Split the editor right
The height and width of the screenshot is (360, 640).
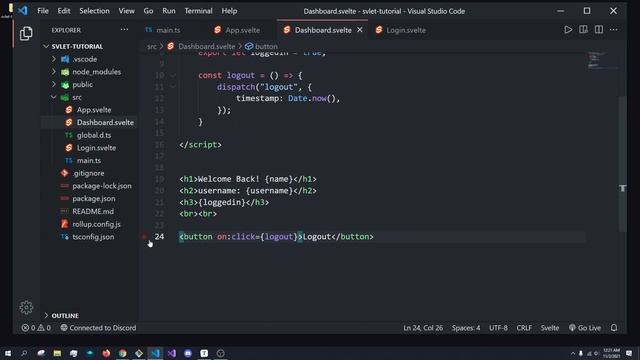pos(598,30)
